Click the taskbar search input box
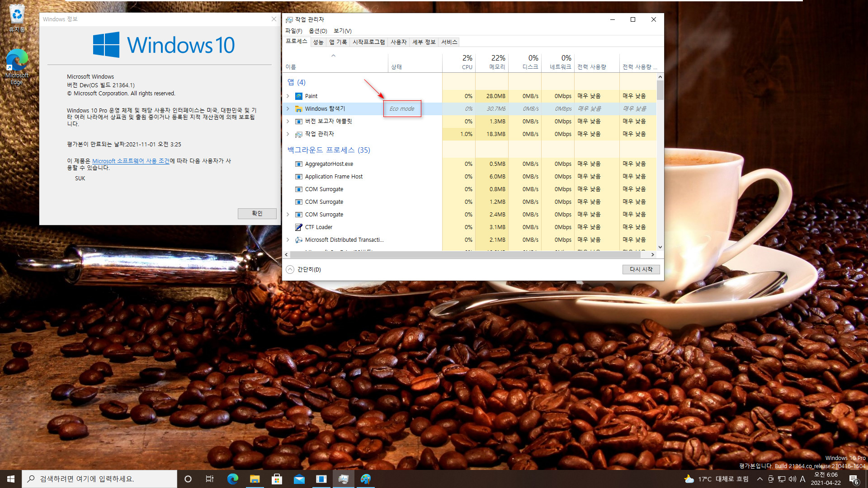Viewport: 868px width, 488px height. pyautogui.click(x=99, y=479)
